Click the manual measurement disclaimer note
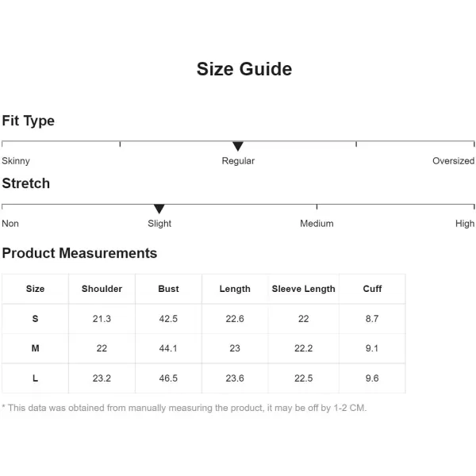Screen dimensions: 476x476 pos(184,408)
